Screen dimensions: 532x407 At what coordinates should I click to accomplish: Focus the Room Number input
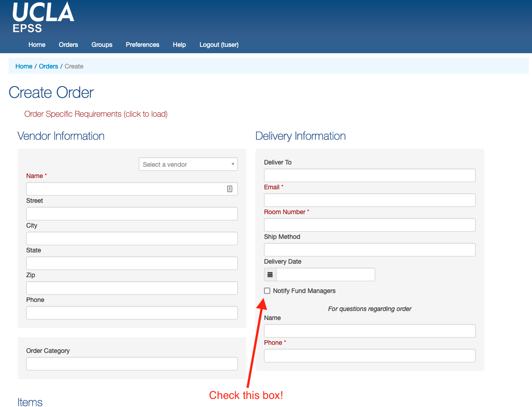pyautogui.click(x=369, y=224)
